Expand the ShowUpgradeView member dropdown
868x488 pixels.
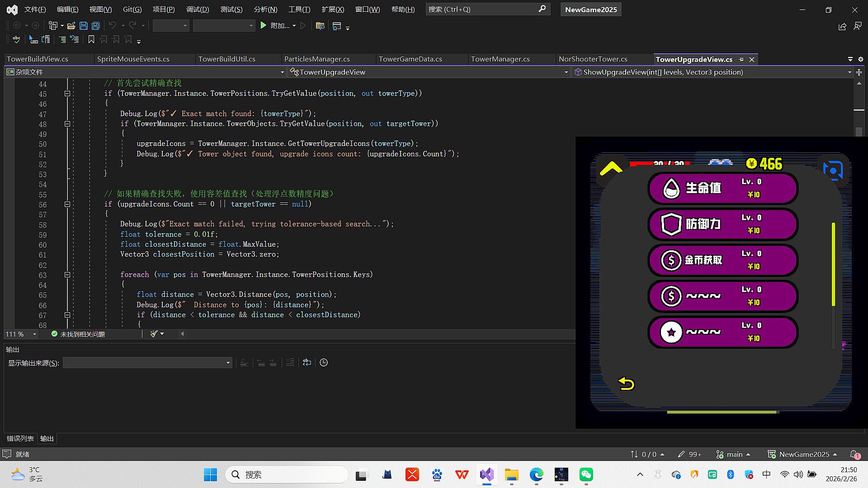coord(849,72)
